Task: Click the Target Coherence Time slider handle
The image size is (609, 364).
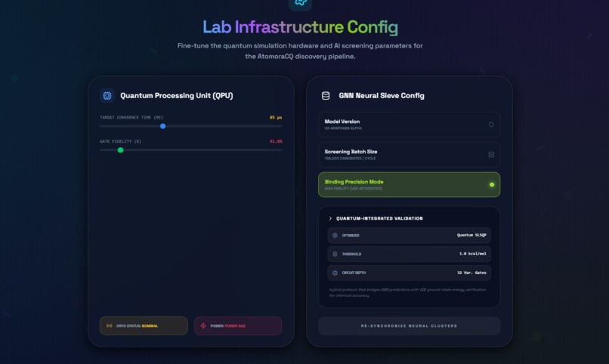Action: (x=162, y=126)
